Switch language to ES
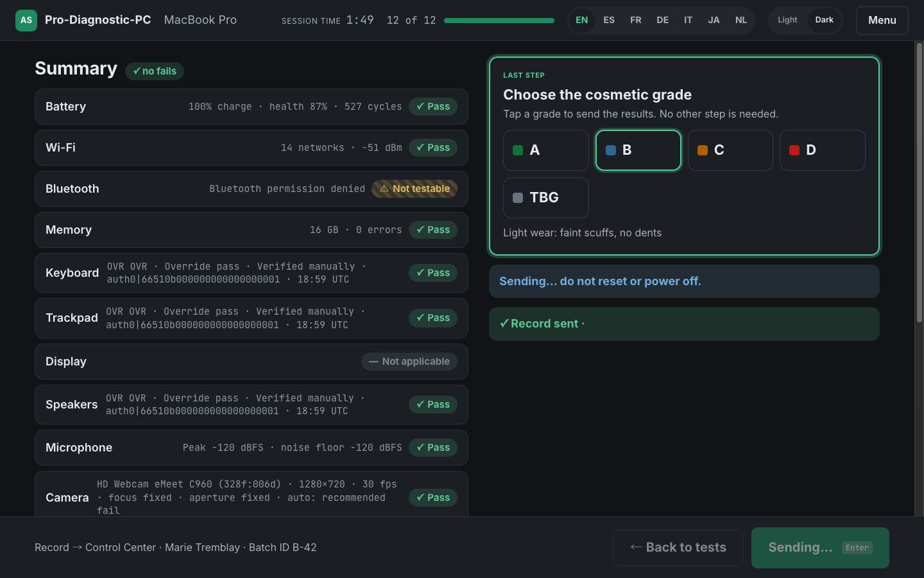The image size is (924, 578). click(x=609, y=21)
